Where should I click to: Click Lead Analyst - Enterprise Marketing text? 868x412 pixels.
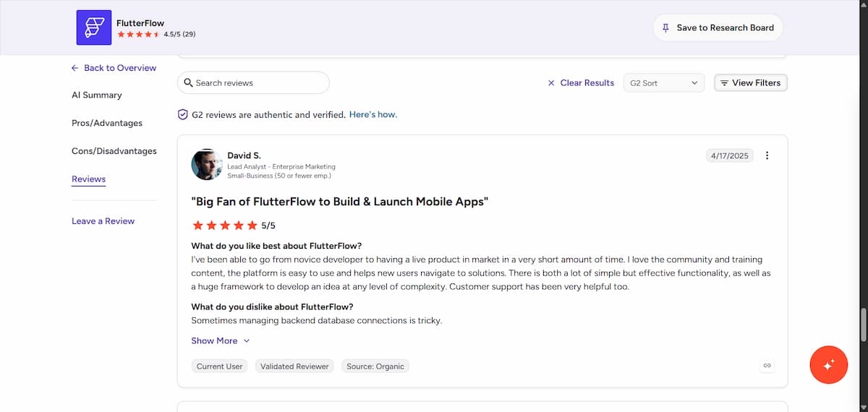(x=281, y=167)
